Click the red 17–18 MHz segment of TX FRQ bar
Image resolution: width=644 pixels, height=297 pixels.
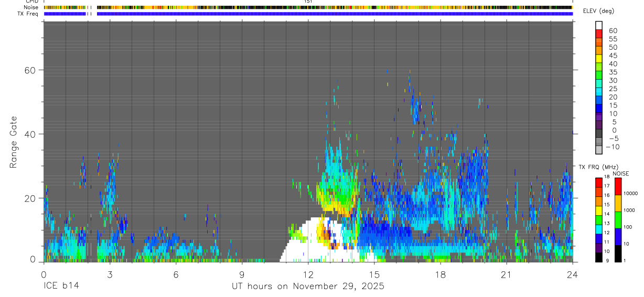click(598, 183)
